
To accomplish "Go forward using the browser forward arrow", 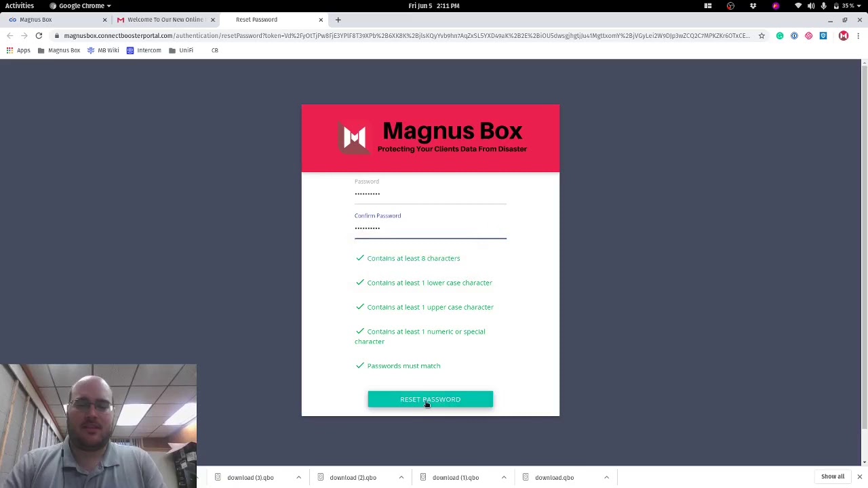I will (24, 35).
